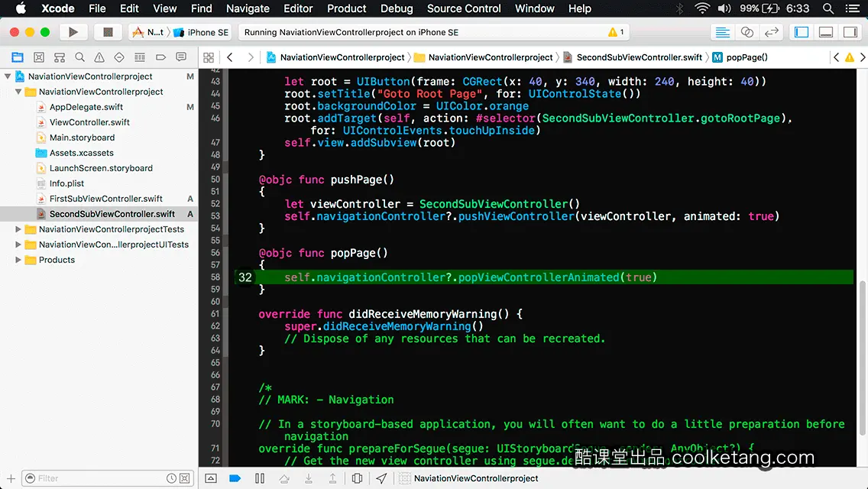The image size is (868, 489).
Task: Open the Source Control menu
Action: click(x=464, y=8)
